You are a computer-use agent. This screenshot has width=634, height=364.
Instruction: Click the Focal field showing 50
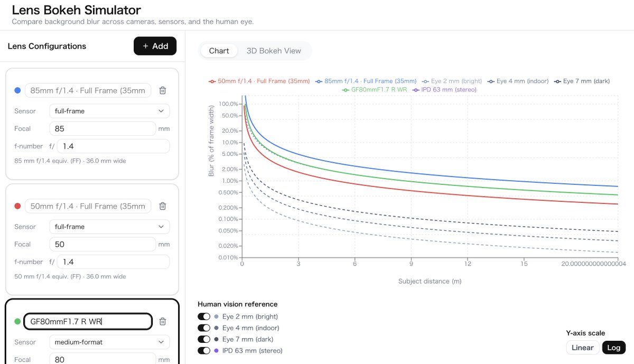(102, 244)
